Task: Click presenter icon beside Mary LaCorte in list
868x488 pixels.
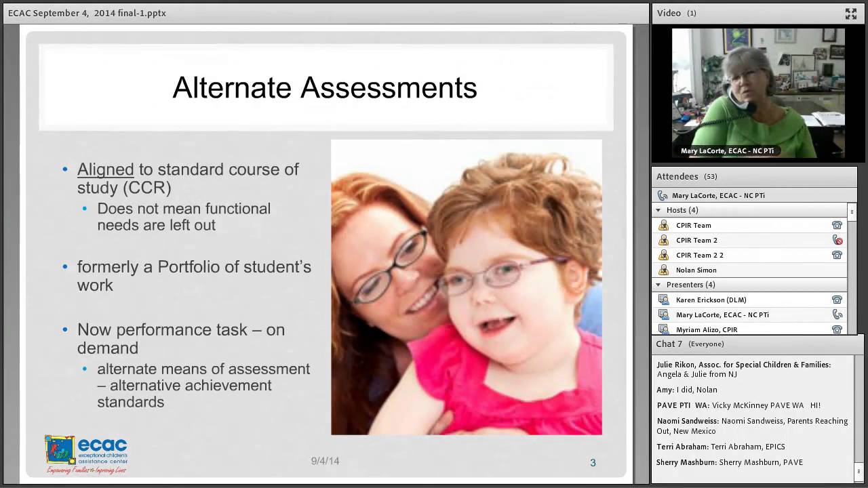Action: click(x=663, y=314)
